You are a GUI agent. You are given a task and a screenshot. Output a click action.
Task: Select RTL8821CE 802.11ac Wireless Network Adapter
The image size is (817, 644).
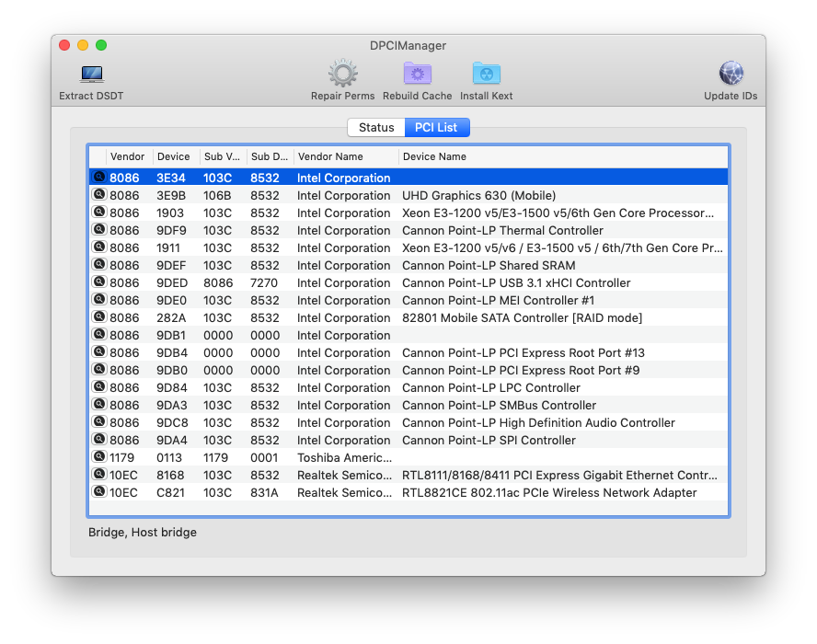click(x=549, y=492)
